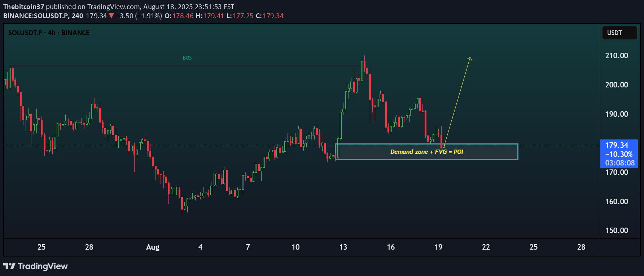Viewport: 644px width, 276px height.
Task: Click the 160.00 price axis label
Action: click(x=617, y=202)
